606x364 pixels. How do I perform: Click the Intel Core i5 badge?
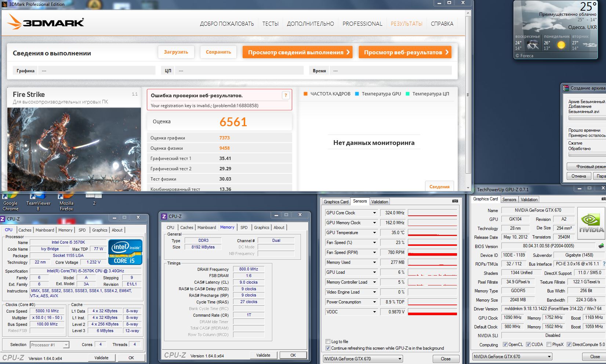pyautogui.click(x=125, y=252)
